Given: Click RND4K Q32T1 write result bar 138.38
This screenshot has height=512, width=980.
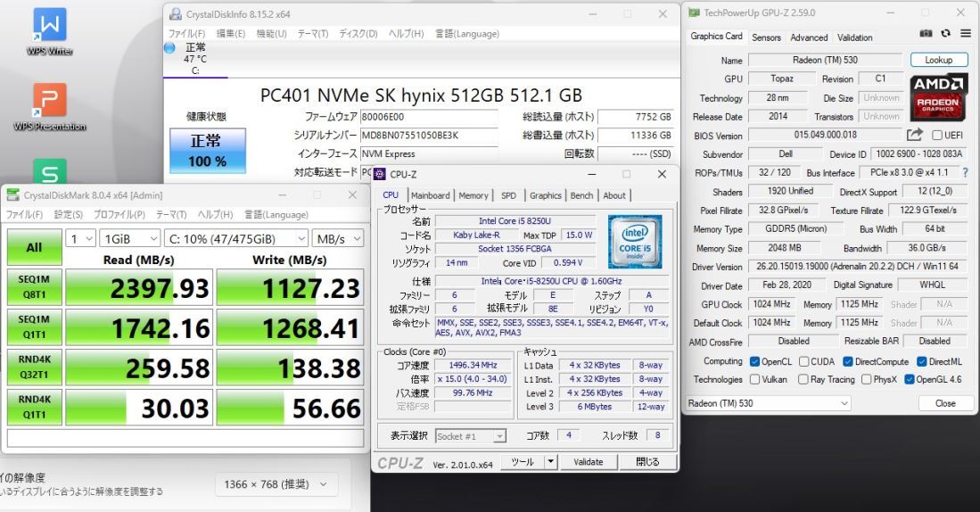Looking at the screenshot, I should [x=290, y=367].
